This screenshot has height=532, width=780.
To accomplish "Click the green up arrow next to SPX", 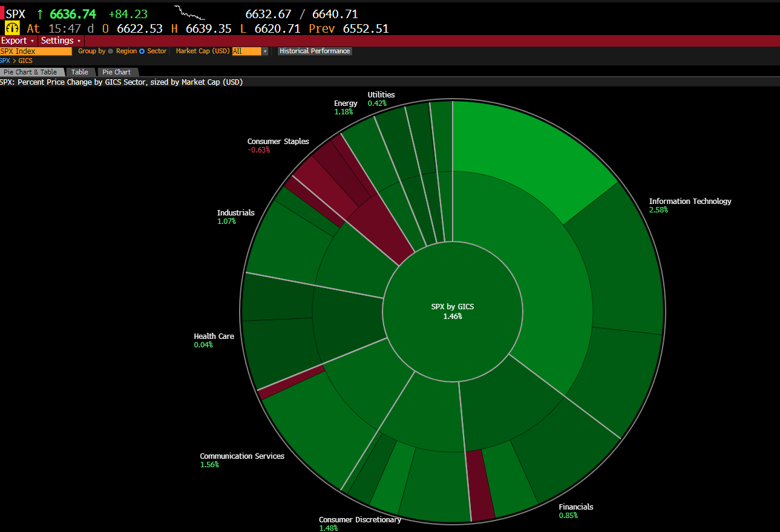I will tap(40, 13).
